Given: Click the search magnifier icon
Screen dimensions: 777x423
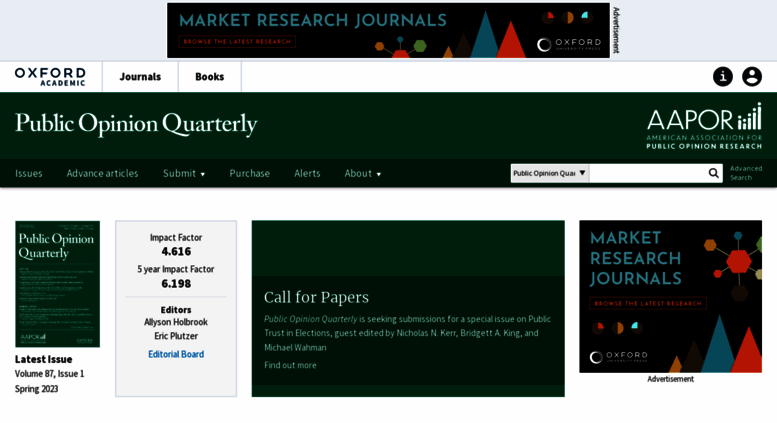Looking at the screenshot, I should point(713,173).
